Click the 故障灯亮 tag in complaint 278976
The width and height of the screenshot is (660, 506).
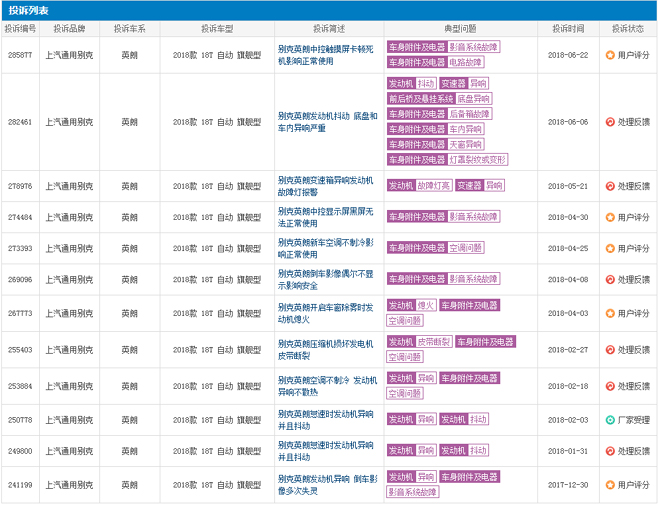[434, 185]
